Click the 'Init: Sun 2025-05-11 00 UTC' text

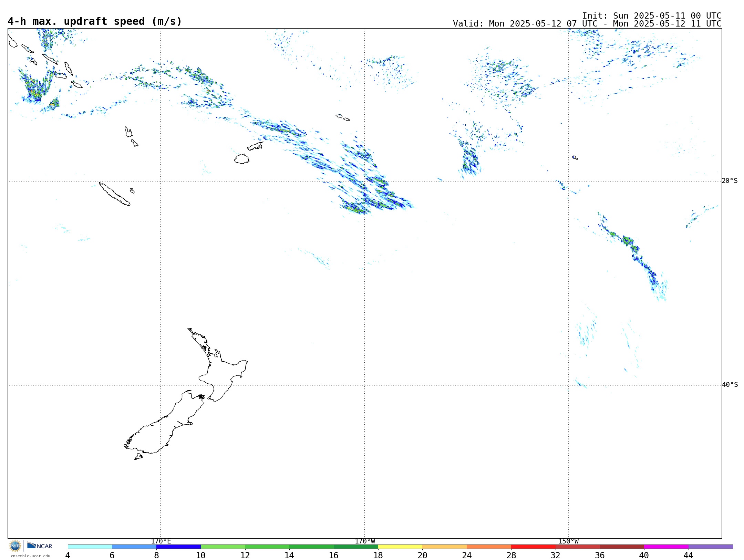pos(652,16)
